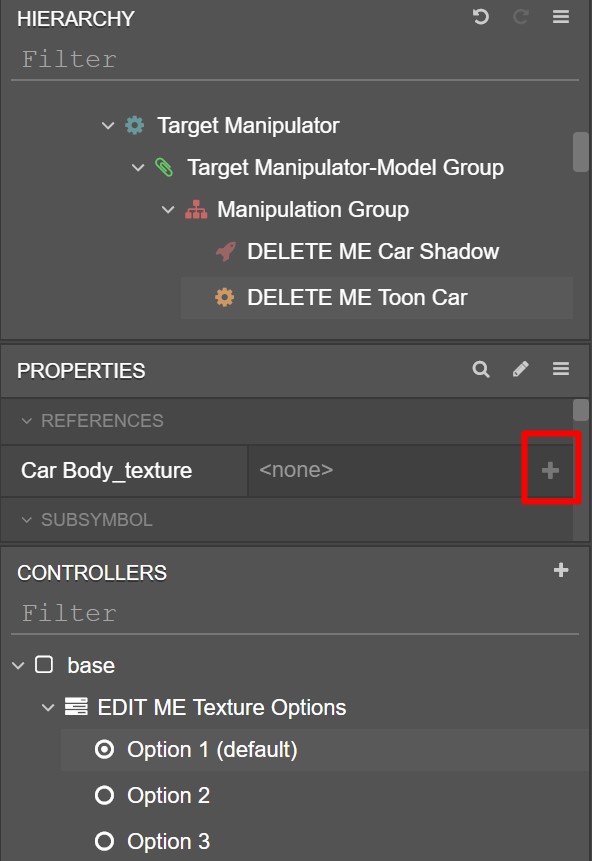Select the Option 1 (default) radio button

click(x=104, y=749)
